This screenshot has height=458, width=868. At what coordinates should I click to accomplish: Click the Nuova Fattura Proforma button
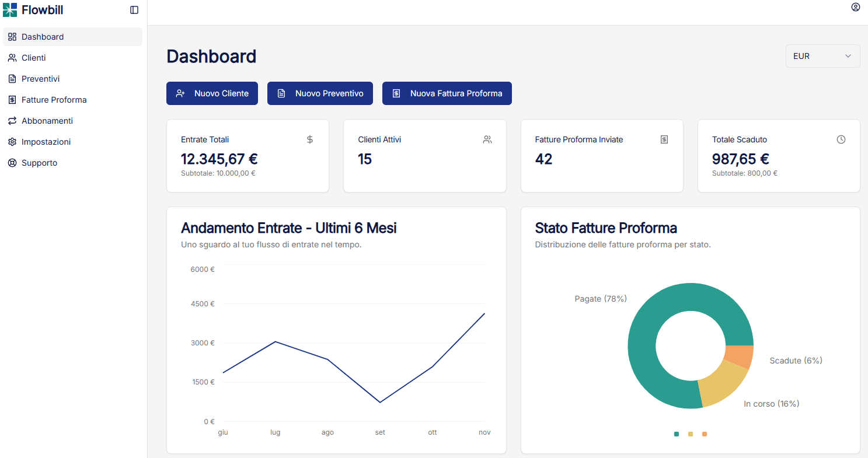tap(447, 93)
